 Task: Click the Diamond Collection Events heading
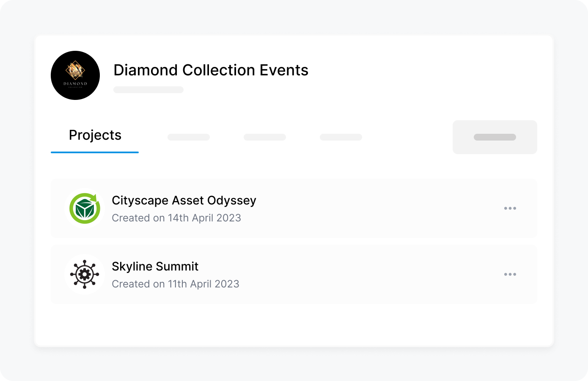pos(211,70)
